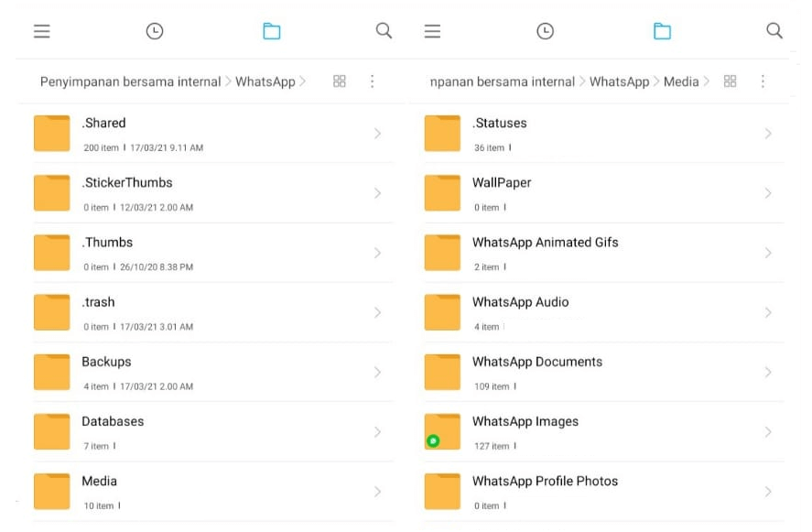Tap '10 item' detail under Media
The height and width of the screenshot is (532, 812).
(98, 505)
